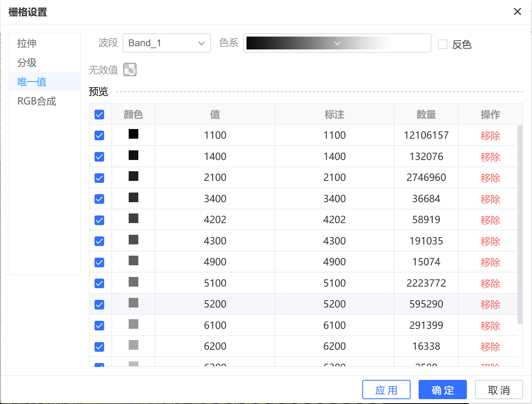Expand the 色系 gradient color ramp dropdown
The height and width of the screenshot is (404, 532).
tap(337, 43)
